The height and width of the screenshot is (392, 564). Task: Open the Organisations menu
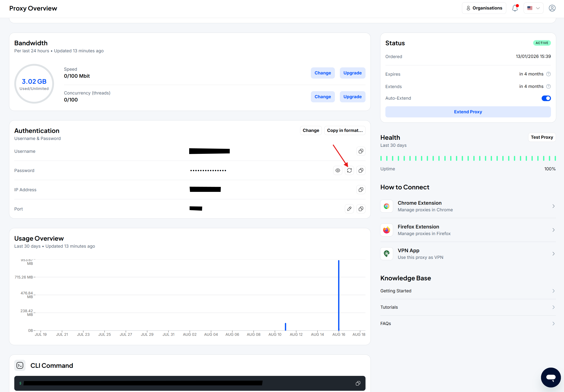(484, 8)
